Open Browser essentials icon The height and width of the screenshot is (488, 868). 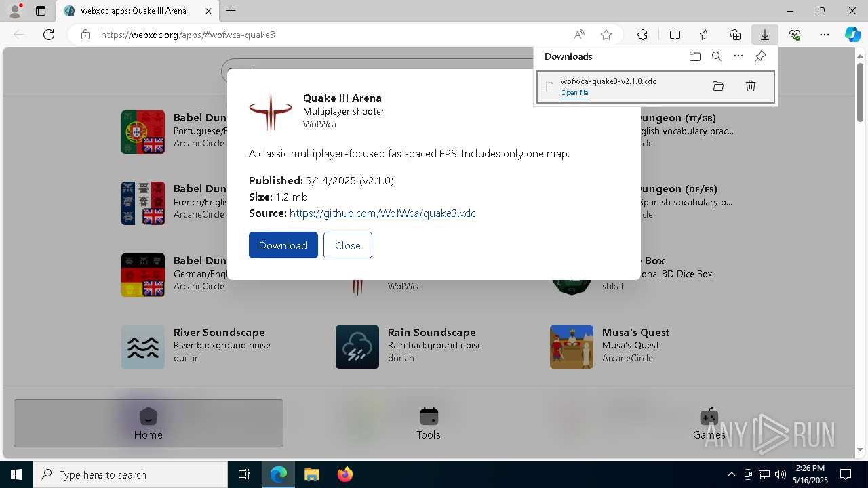[x=795, y=35]
